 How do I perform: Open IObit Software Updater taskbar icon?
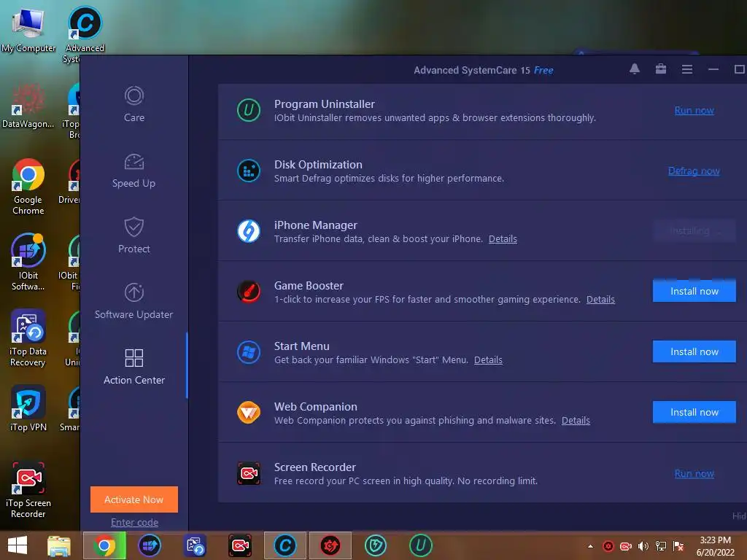coord(150,545)
